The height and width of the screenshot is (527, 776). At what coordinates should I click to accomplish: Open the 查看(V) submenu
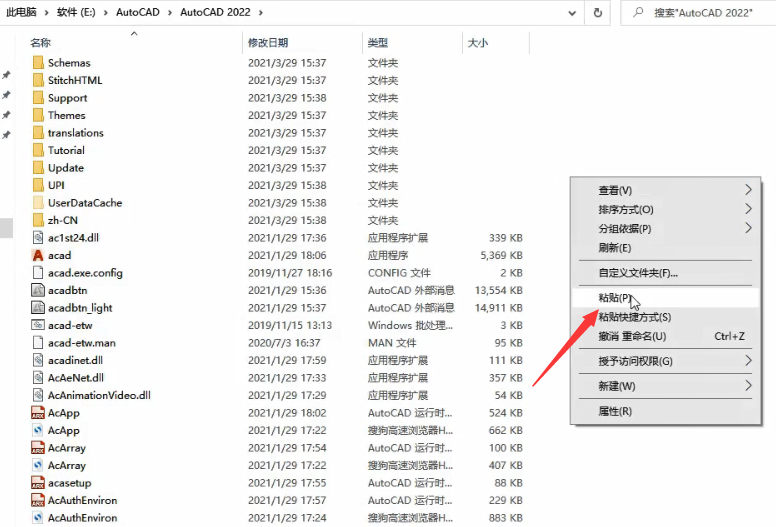point(666,190)
